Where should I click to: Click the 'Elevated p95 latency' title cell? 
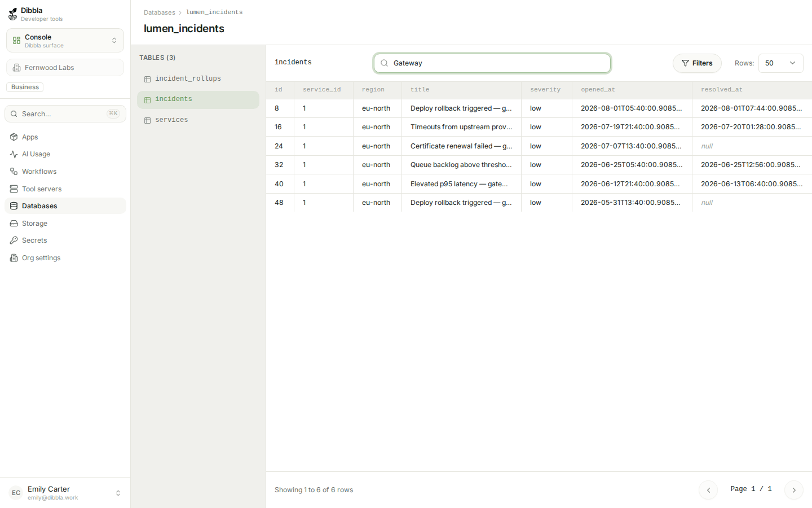point(461,184)
